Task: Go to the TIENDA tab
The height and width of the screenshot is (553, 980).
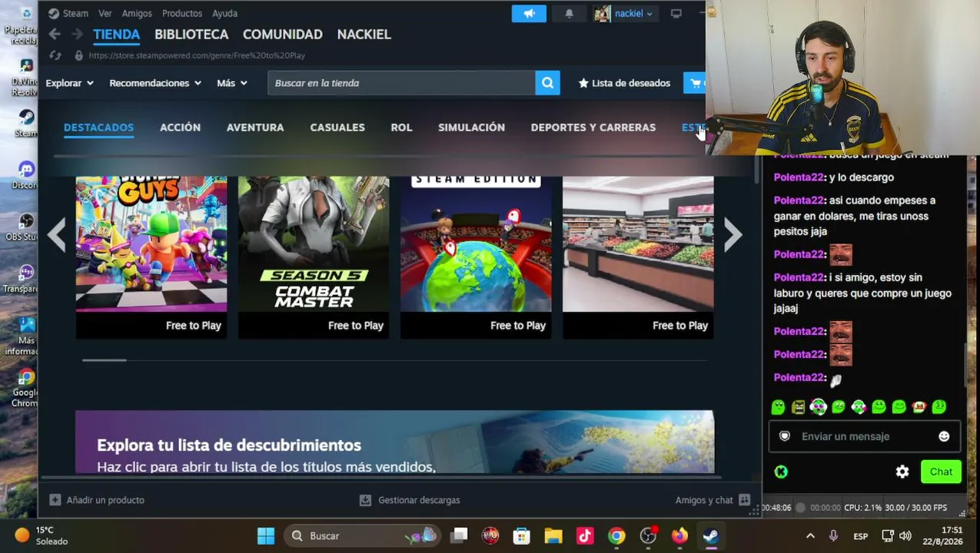Action: (116, 35)
